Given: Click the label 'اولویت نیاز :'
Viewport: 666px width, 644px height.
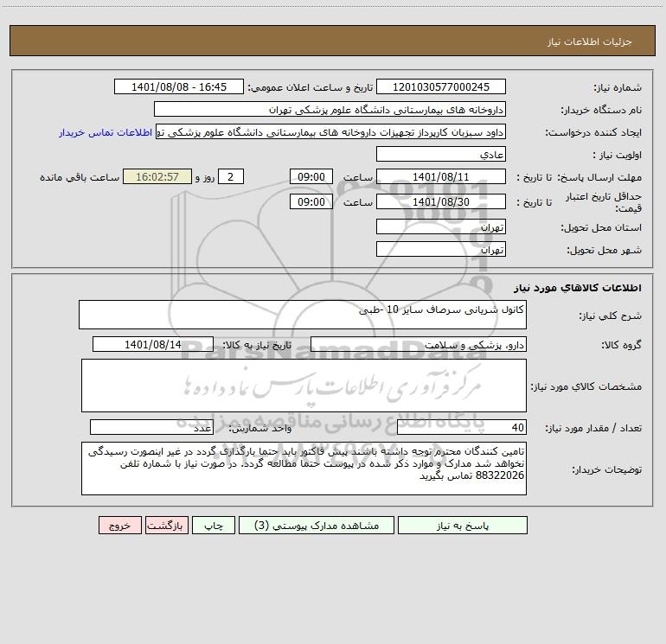Looking at the screenshot, I should (x=618, y=156).
